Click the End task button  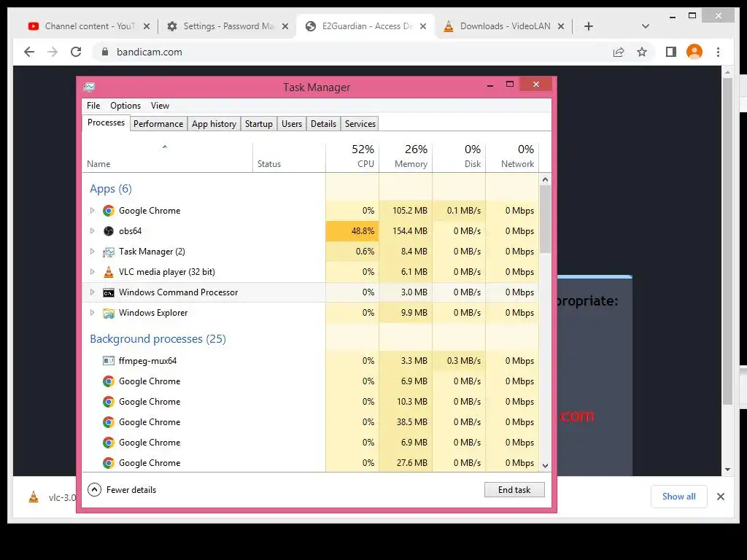[x=514, y=489]
